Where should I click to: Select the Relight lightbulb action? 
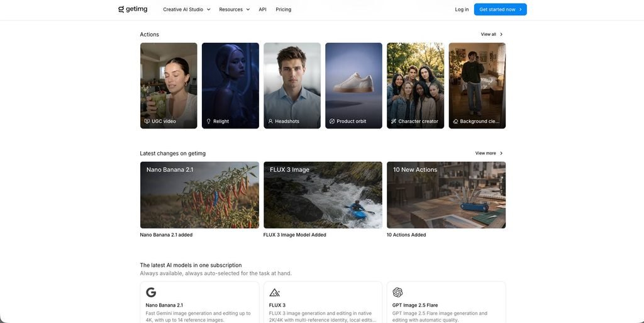click(x=209, y=122)
